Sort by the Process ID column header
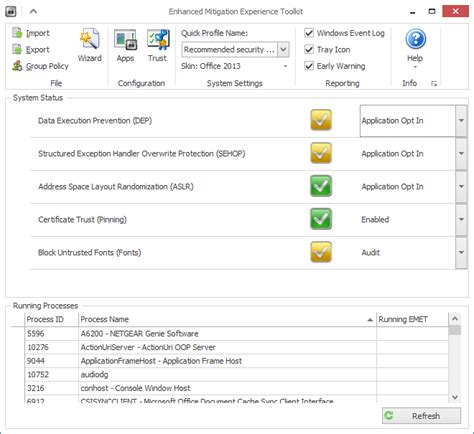 tap(51, 319)
